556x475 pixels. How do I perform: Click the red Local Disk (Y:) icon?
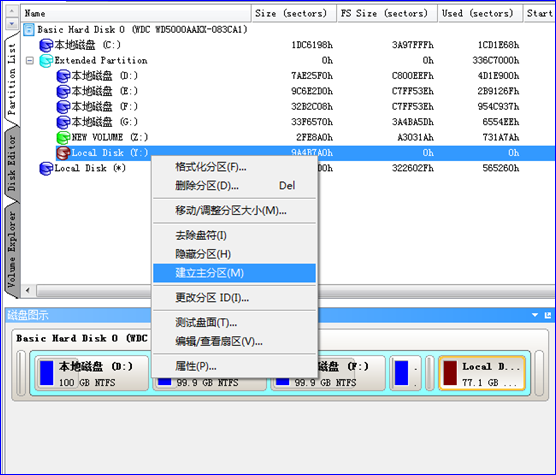pyautogui.click(x=63, y=153)
